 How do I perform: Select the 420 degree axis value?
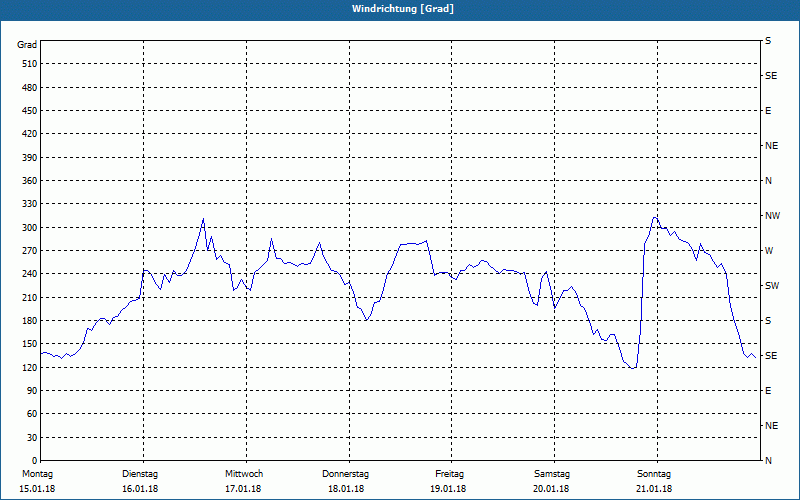coord(30,134)
